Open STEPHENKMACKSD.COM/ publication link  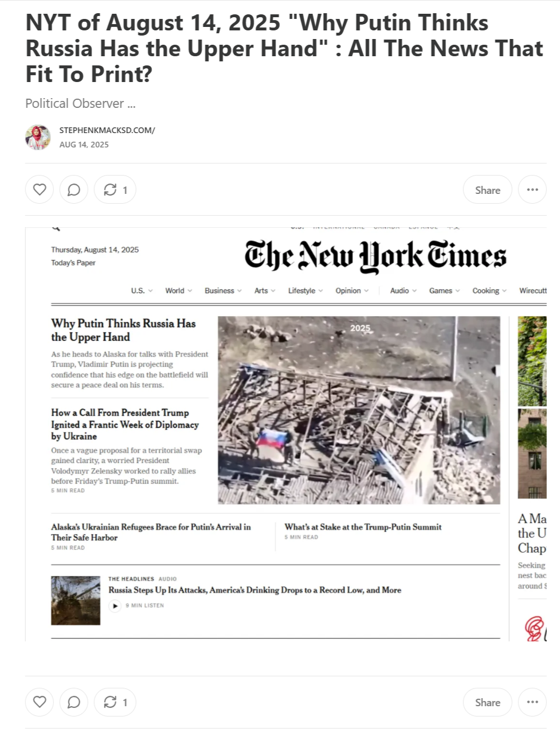point(107,130)
